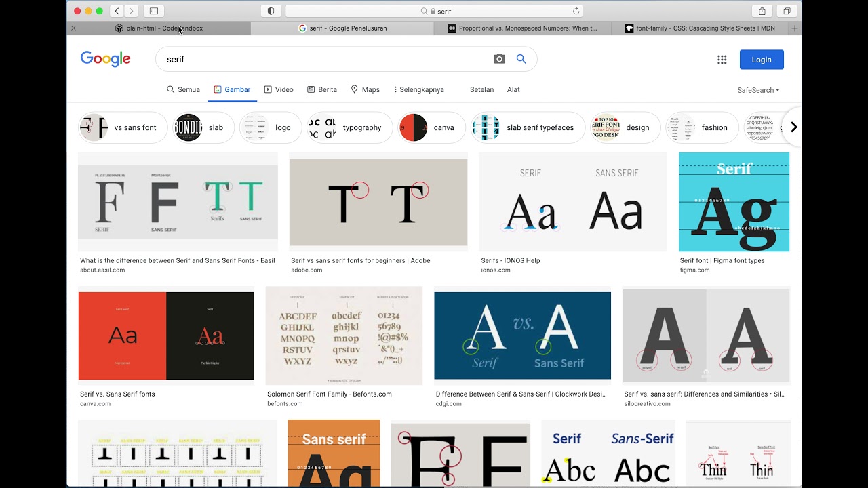This screenshot has width=868, height=488.
Task: Click silocreativo.com source text
Action: [647, 403]
